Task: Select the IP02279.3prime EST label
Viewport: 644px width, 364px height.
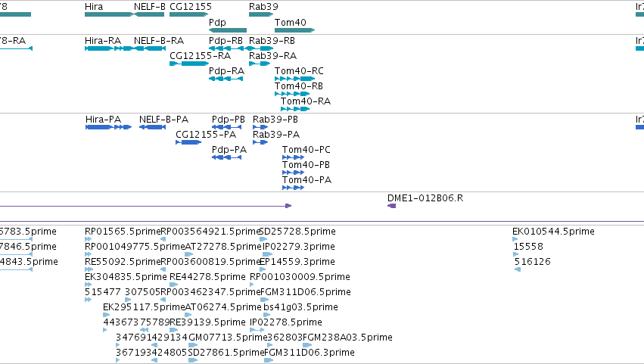Action: coord(299,247)
